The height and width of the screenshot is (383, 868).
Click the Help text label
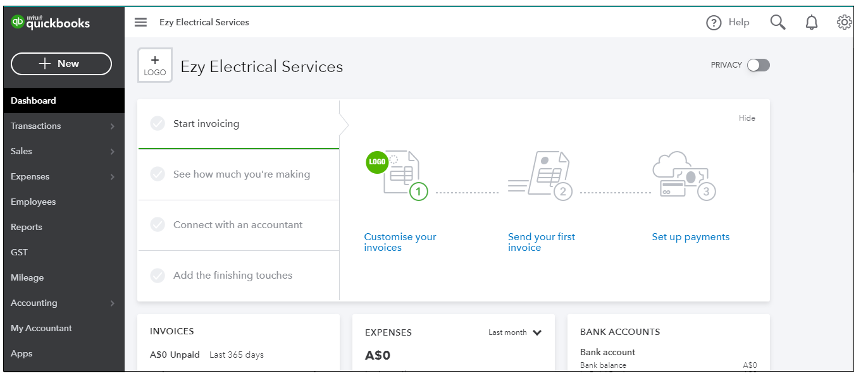[x=739, y=22]
